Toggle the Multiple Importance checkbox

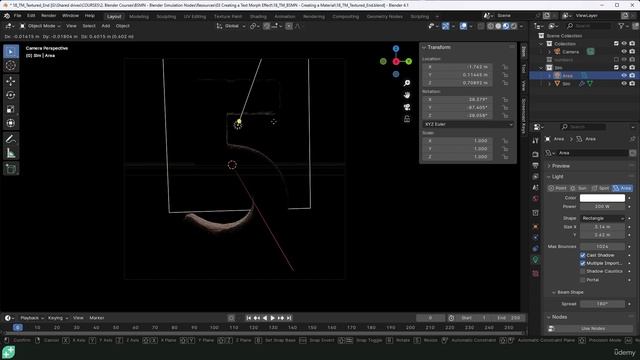[582, 263]
